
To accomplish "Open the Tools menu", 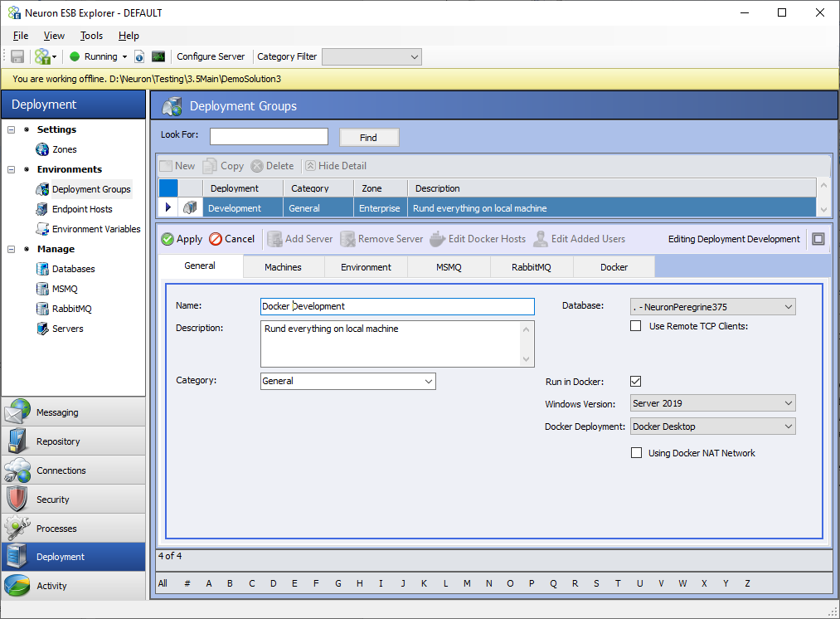I will 91,36.
